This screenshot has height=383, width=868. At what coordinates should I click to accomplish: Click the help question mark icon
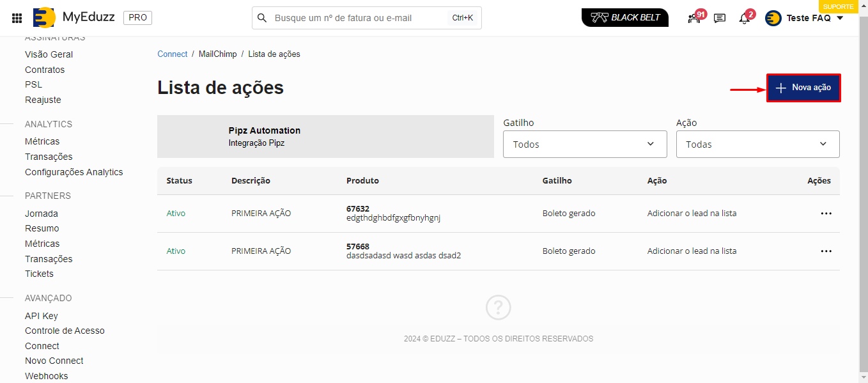coord(498,308)
